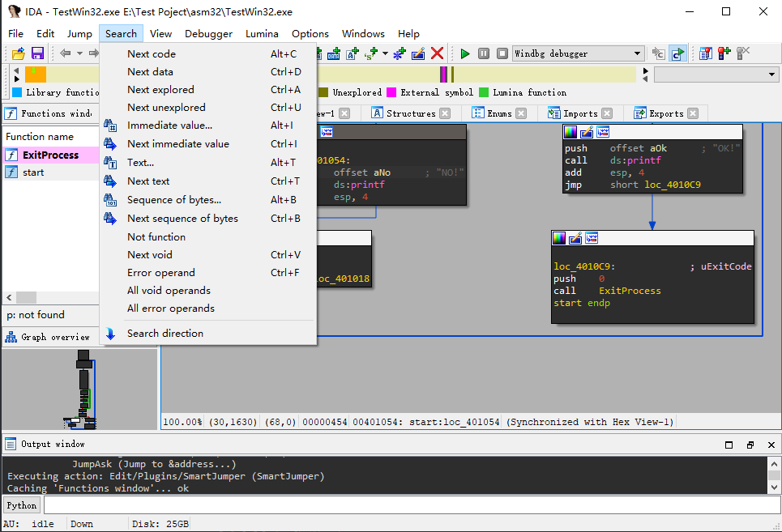This screenshot has width=782, height=532.
Task: Close the Imports tab
Action: point(607,113)
